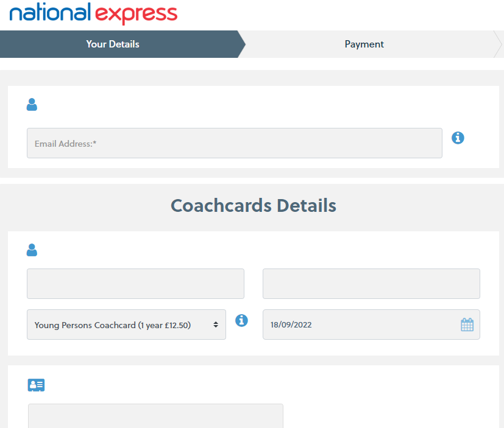Open the calendar icon in the date field
The height and width of the screenshot is (428, 504).
[x=467, y=325]
